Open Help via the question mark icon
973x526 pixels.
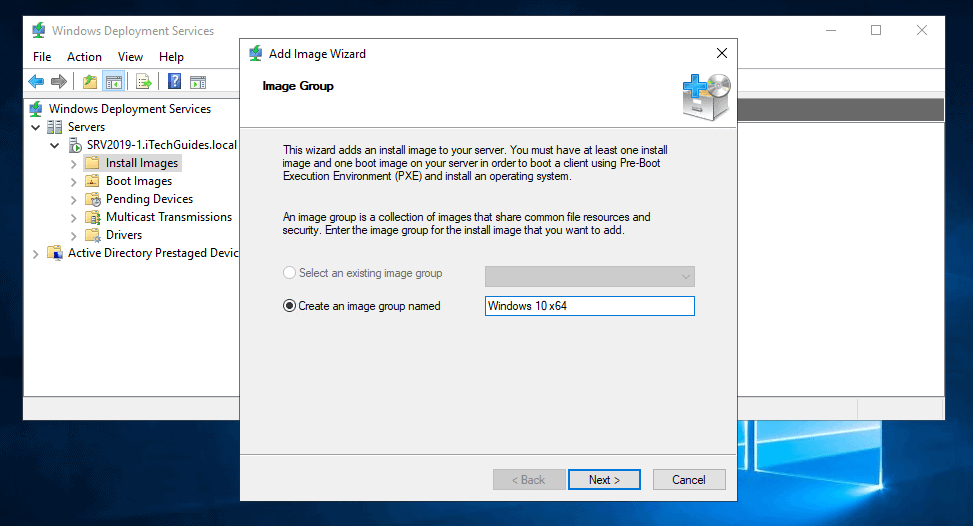(x=174, y=82)
